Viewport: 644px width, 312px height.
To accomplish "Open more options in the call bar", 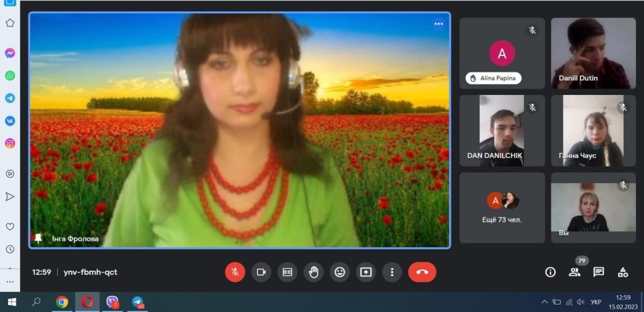I will (x=392, y=272).
